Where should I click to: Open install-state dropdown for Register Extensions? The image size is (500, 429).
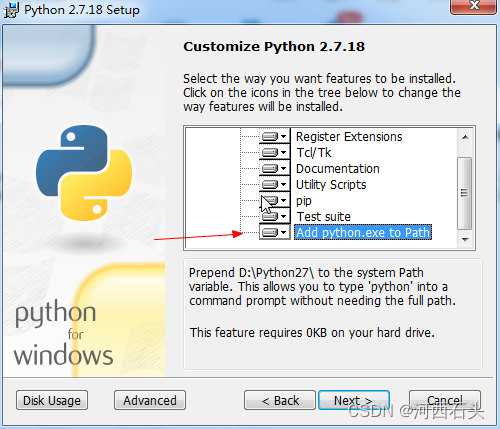click(x=275, y=136)
